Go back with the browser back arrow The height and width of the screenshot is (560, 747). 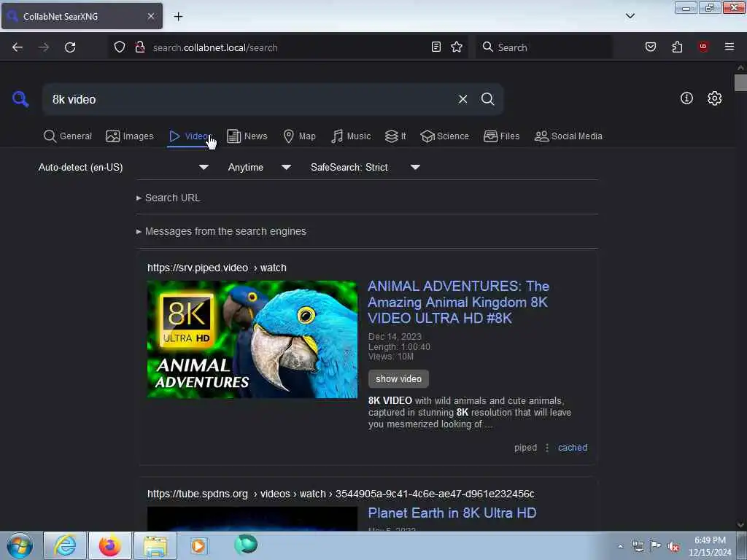coord(18,47)
